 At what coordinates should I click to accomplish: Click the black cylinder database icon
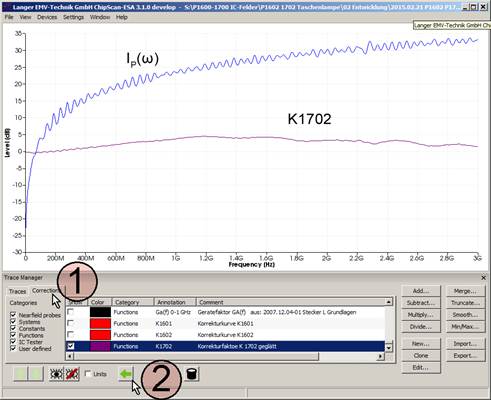191,374
